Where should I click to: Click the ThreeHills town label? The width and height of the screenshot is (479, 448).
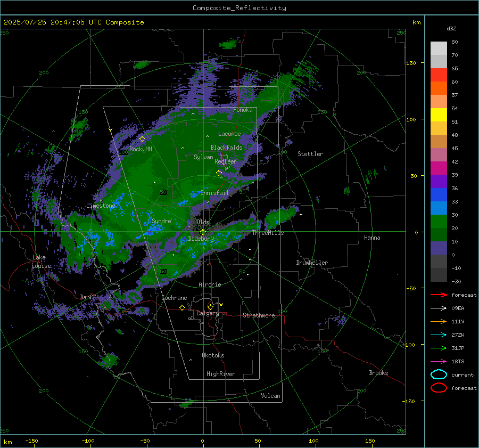click(x=268, y=233)
